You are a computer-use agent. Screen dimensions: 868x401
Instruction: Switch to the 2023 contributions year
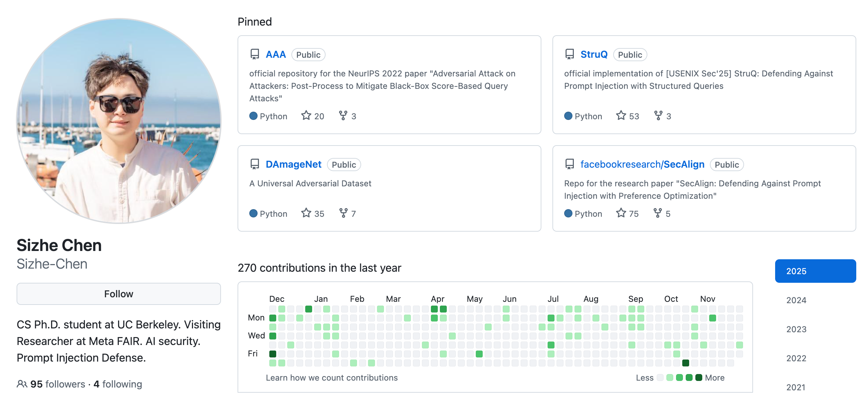(x=796, y=329)
